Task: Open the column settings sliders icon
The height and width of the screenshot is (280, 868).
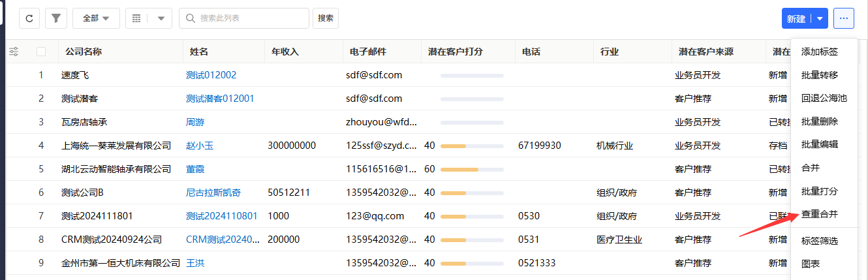Action: click(14, 52)
